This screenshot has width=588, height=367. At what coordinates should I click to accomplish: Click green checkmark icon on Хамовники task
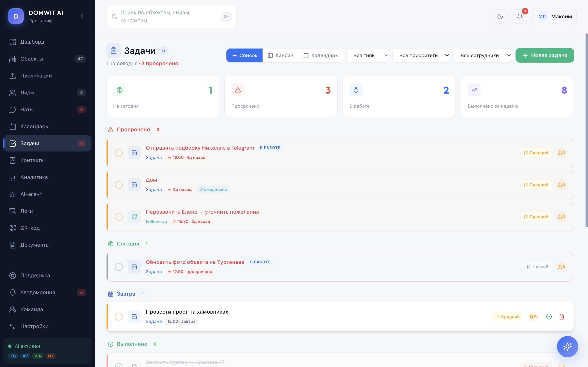click(x=549, y=316)
